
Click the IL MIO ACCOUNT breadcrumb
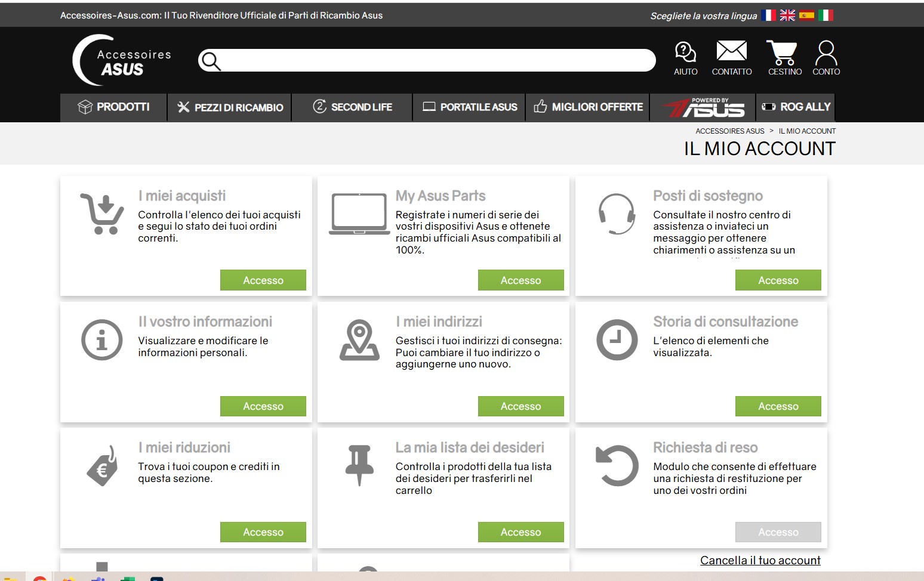click(x=807, y=131)
